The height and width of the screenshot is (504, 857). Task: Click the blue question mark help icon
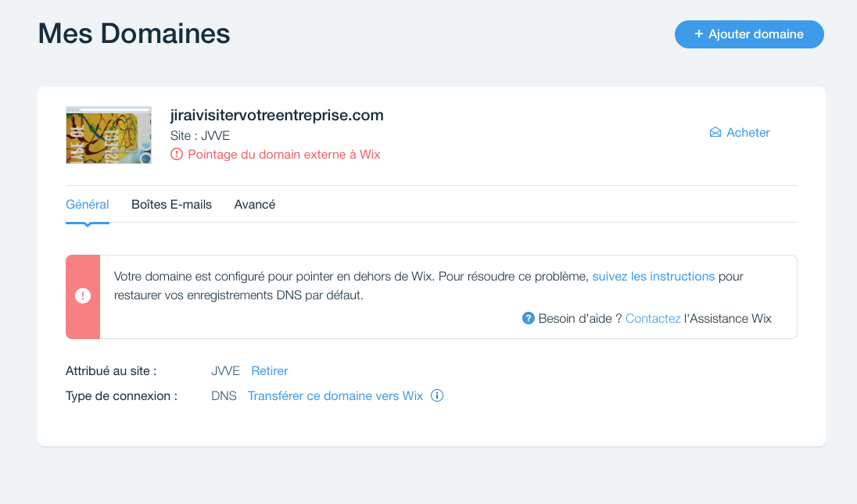(x=528, y=318)
